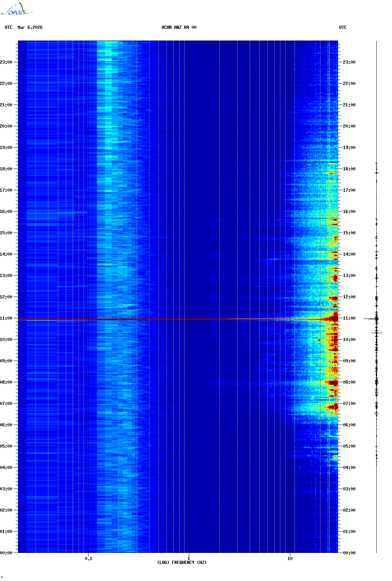Viewport: 392px width, 581px height.
Task: Click the red horizontal event line near 11:00
Action: [x=178, y=319]
